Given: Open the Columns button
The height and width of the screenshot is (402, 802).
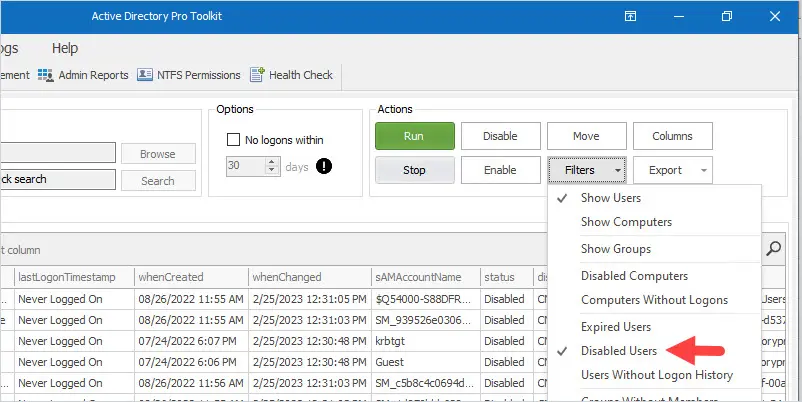Looking at the screenshot, I should pyautogui.click(x=673, y=136).
